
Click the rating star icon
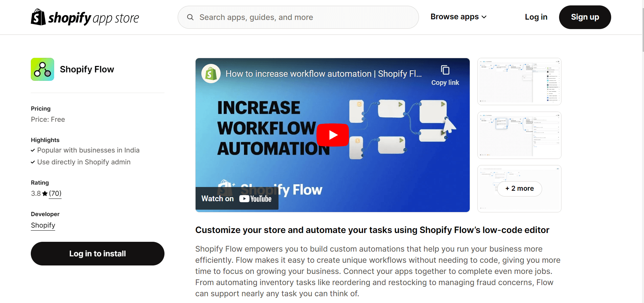point(45,194)
